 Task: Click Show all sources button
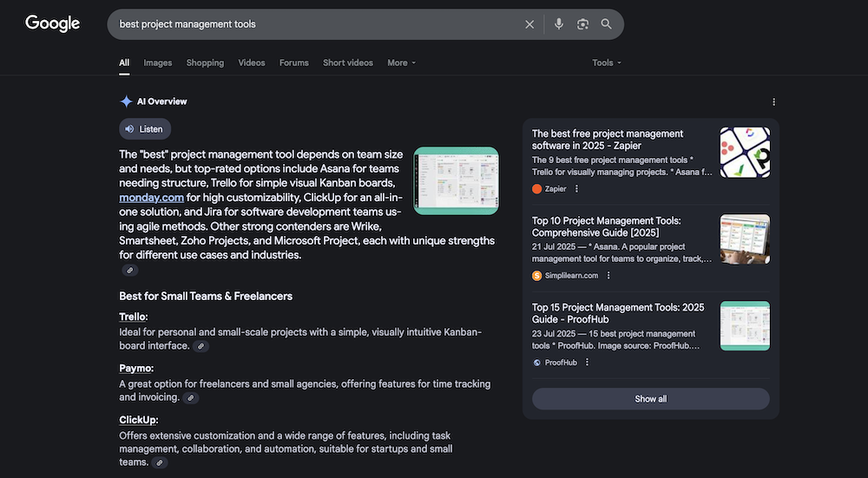(x=650, y=399)
